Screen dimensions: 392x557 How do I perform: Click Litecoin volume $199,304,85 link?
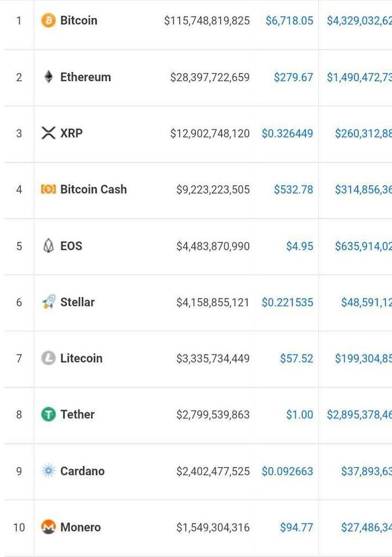[x=363, y=359]
